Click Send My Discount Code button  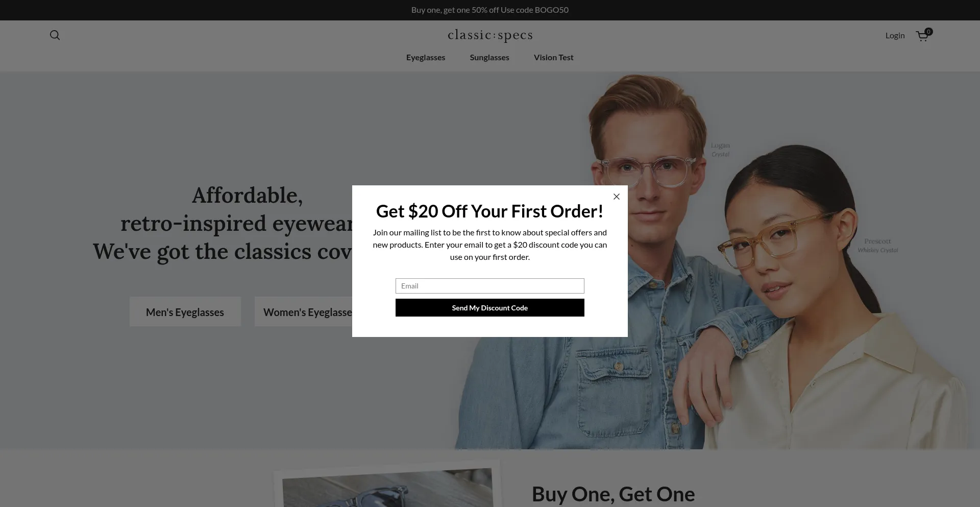coord(490,308)
